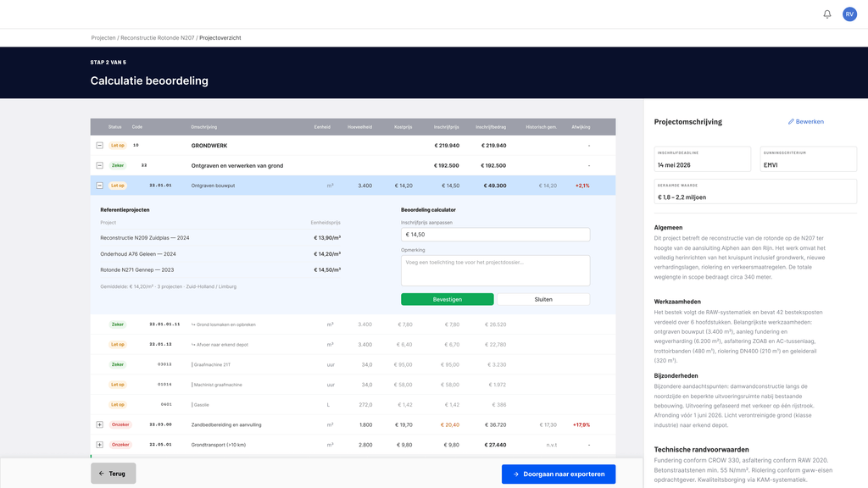Image resolution: width=868 pixels, height=488 pixels.
Task: Click the Hoeveelheid column header
Action: tap(359, 127)
